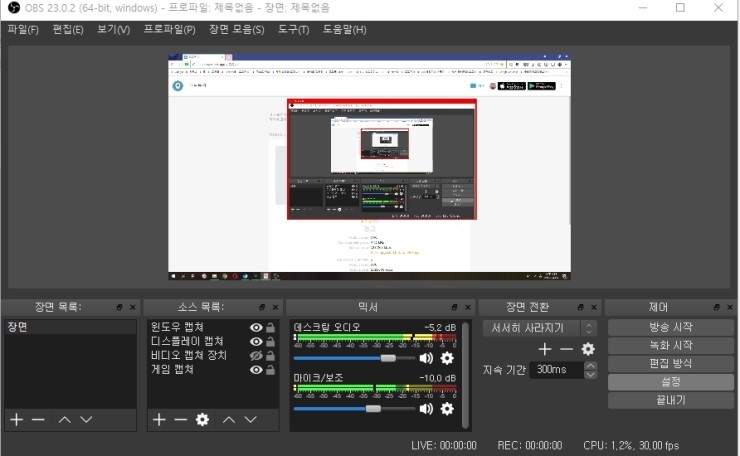
Task: Add a new source with plus icon
Action: 159,419
